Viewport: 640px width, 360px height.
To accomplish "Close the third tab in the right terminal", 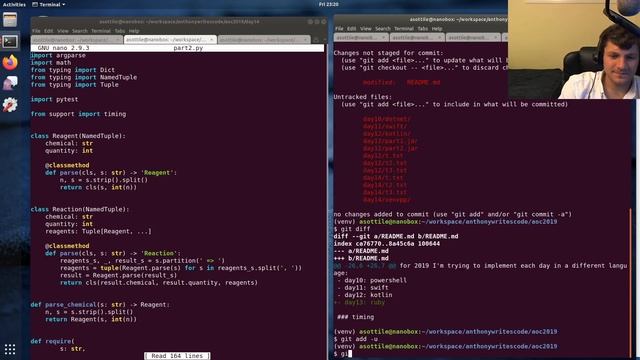I will 496,37.
